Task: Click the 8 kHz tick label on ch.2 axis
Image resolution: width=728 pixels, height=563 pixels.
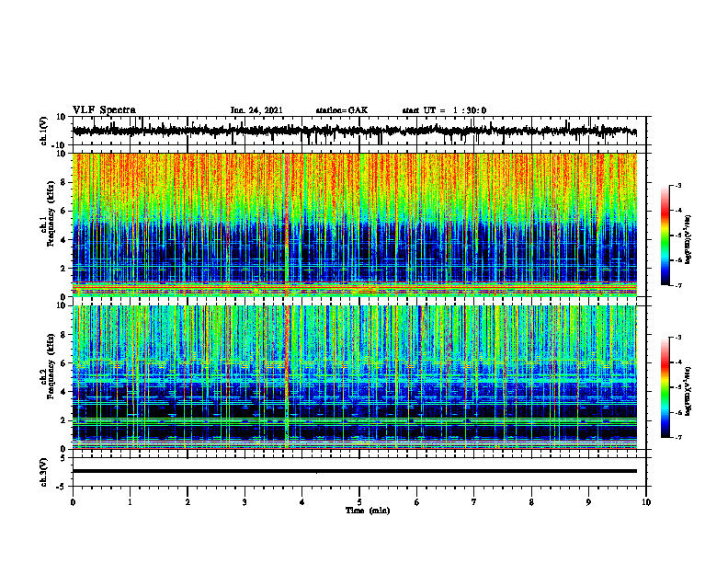Action: (63, 335)
